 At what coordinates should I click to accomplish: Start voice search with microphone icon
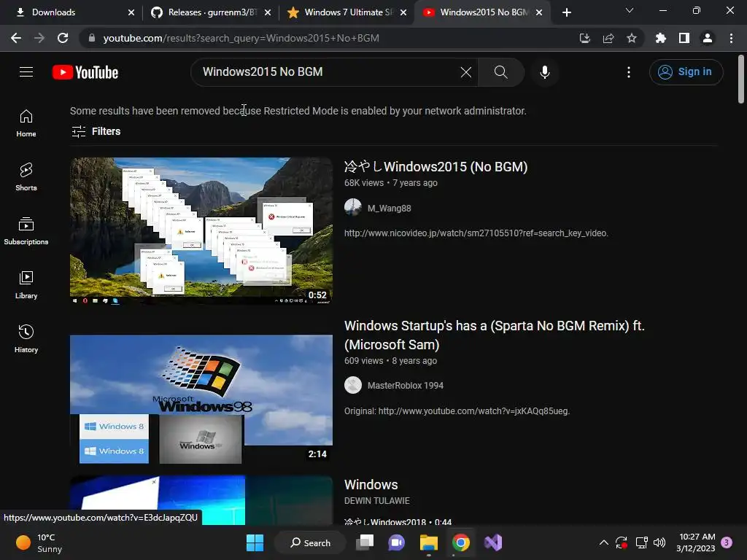544,72
